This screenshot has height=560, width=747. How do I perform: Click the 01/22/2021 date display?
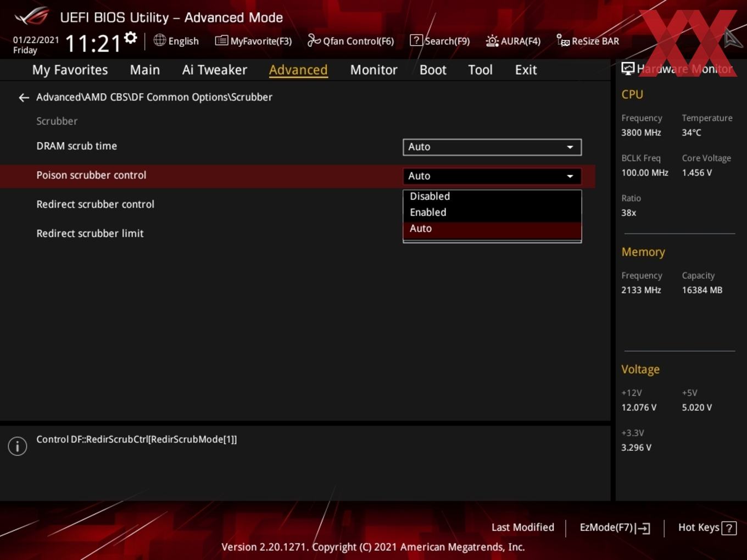click(36, 40)
